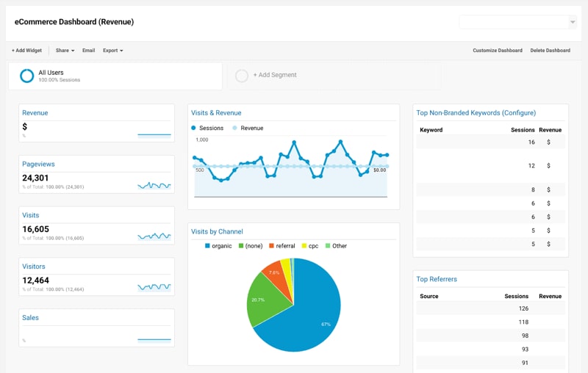Click the Revenue legend dot in Visits & Revenue
Viewport: 588px width, 373px height.
(x=234, y=128)
